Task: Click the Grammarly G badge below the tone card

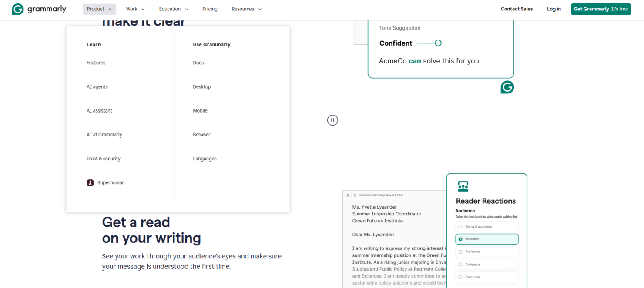Action: coord(507,87)
